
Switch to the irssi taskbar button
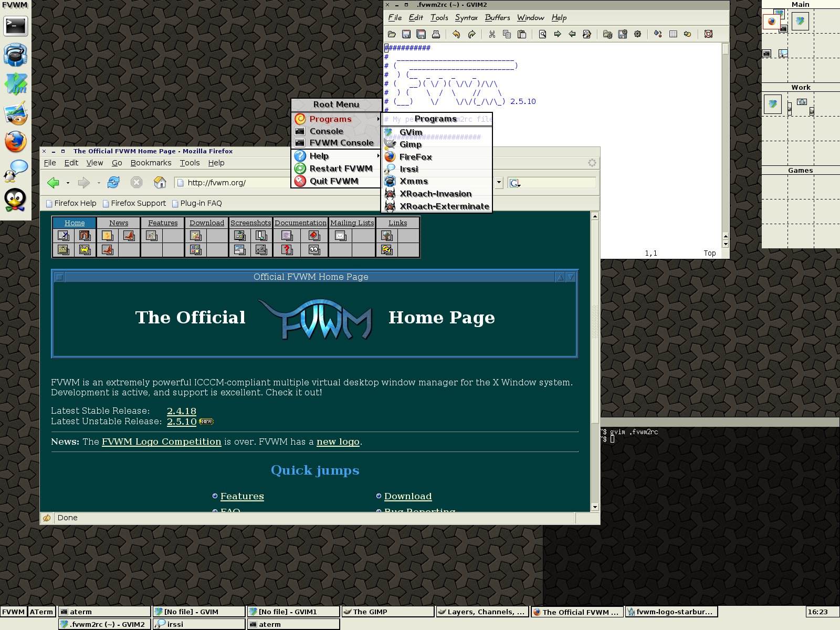pyautogui.click(x=198, y=624)
